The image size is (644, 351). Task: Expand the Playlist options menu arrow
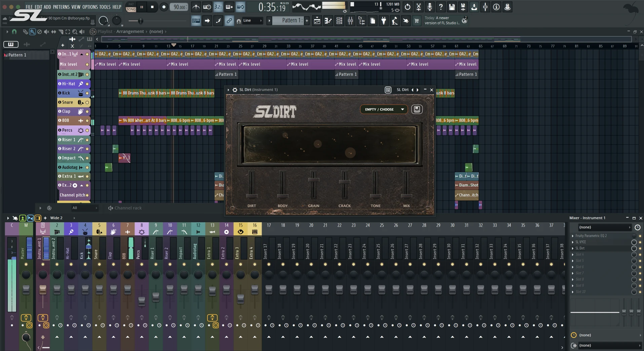[x=7, y=32]
